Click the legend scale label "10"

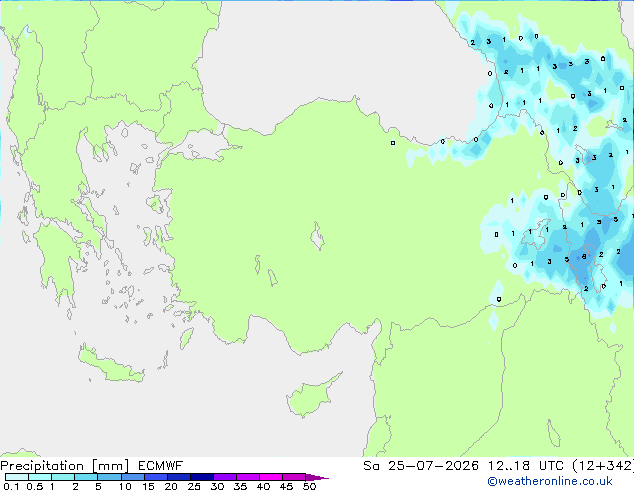coord(125,486)
